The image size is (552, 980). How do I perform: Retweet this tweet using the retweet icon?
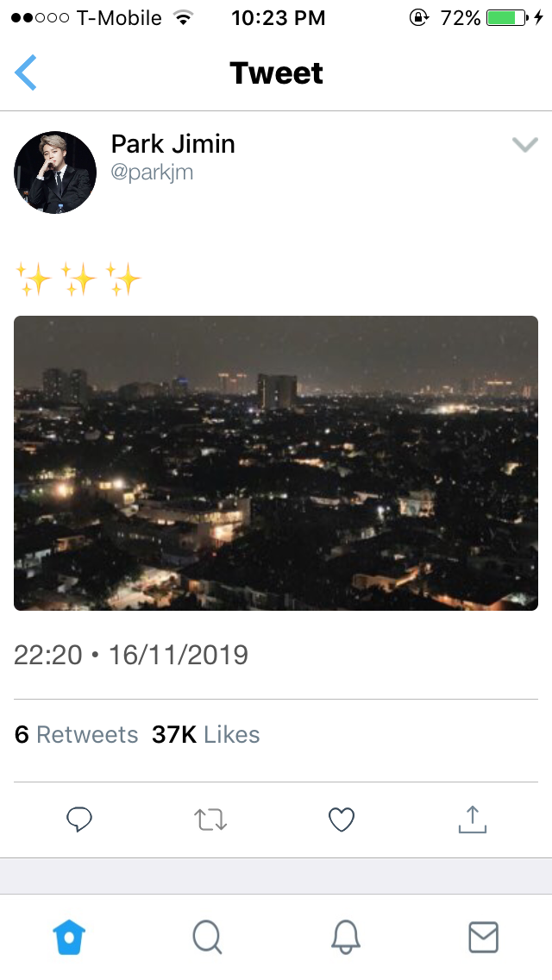(210, 819)
